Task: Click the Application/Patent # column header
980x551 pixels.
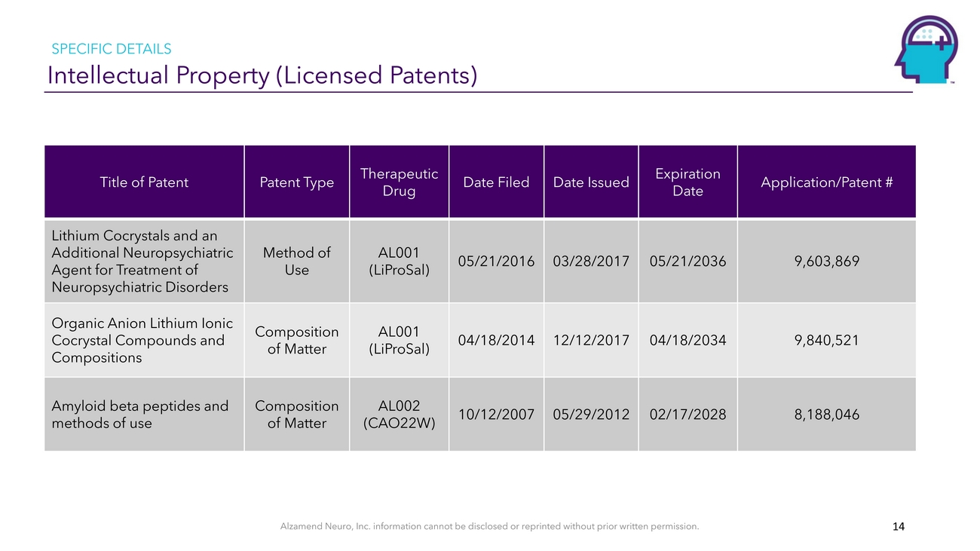Action: click(x=826, y=182)
